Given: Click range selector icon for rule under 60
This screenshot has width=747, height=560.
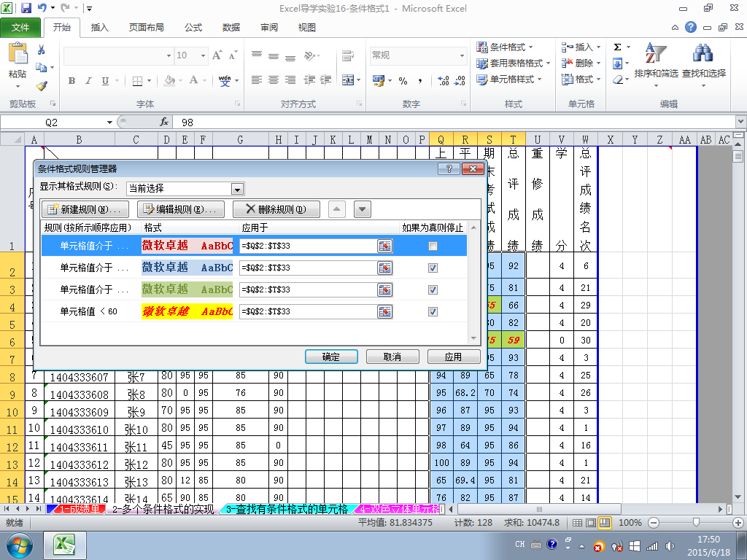Looking at the screenshot, I should 384,311.
